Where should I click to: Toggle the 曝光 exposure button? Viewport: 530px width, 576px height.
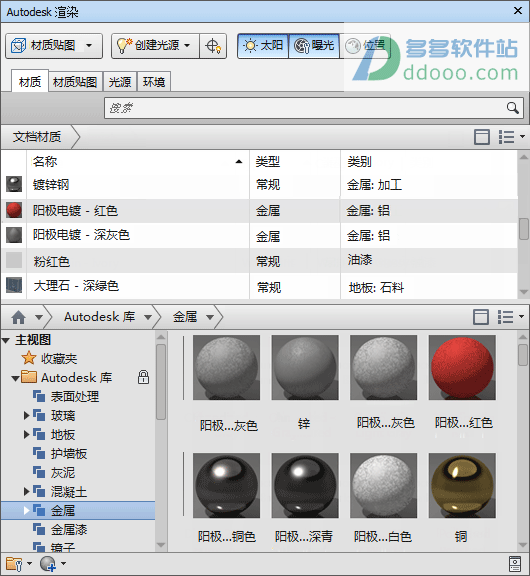point(314,46)
